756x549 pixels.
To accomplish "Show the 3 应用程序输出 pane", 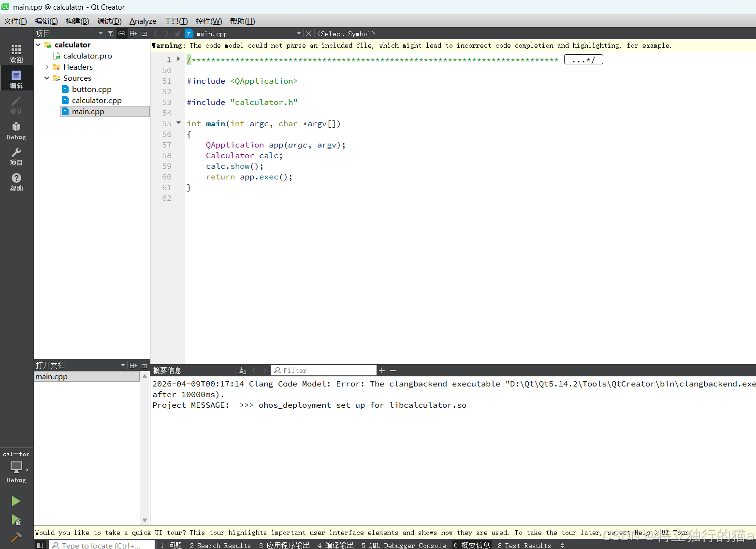I will click(x=285, y=545).
